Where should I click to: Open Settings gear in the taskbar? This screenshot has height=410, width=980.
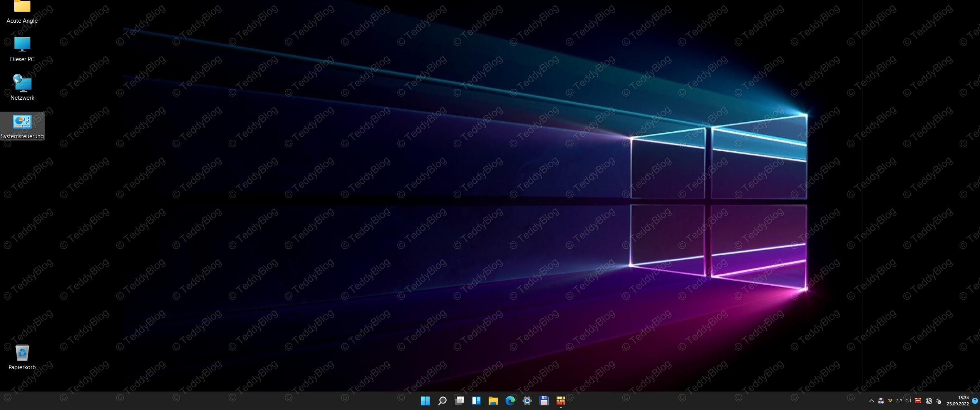coord(527,401)
